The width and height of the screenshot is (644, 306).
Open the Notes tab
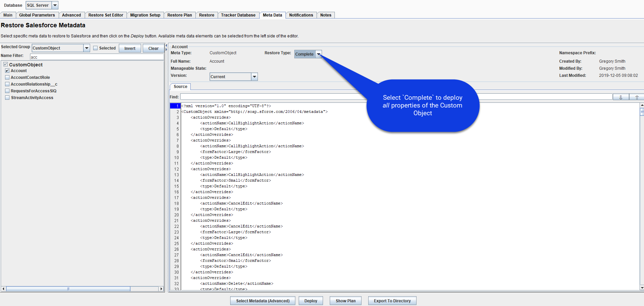(326, 15)
